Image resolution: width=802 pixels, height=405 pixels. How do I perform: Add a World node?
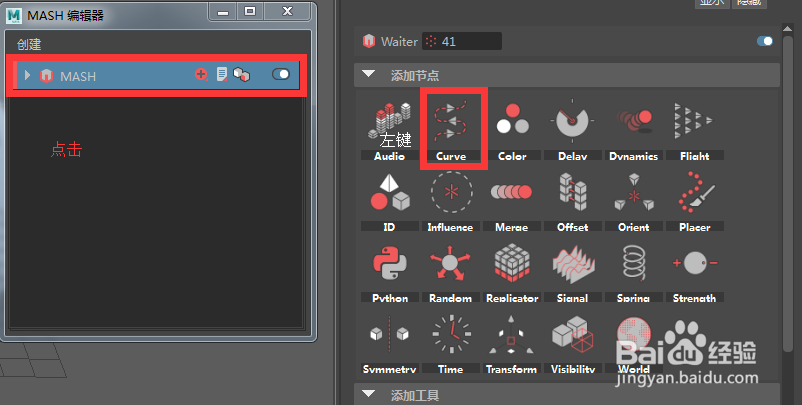(x=633, y=343)
